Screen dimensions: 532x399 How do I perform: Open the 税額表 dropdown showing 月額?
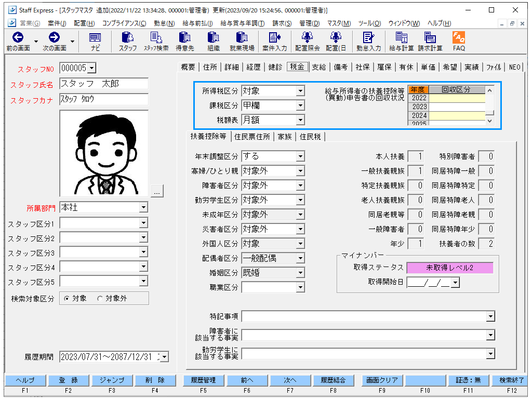click(300, 120)
